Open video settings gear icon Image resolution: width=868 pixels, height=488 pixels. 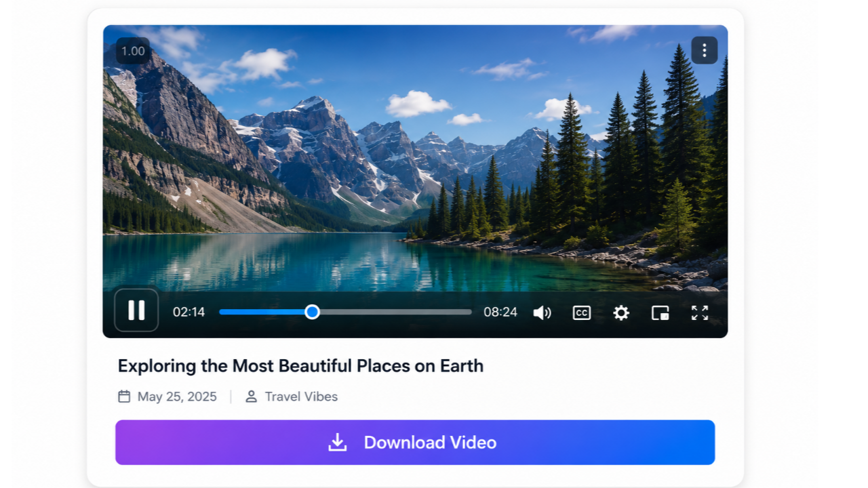[621, 312]
